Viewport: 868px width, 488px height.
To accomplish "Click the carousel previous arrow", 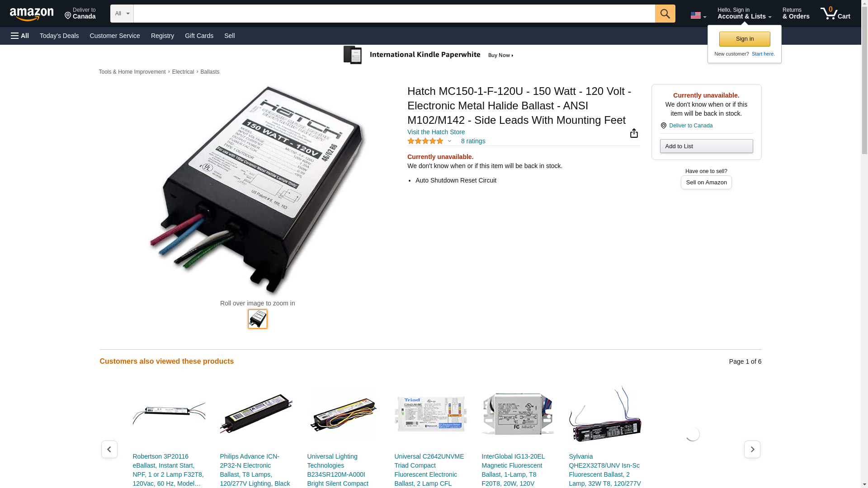I will pos(109,449).
